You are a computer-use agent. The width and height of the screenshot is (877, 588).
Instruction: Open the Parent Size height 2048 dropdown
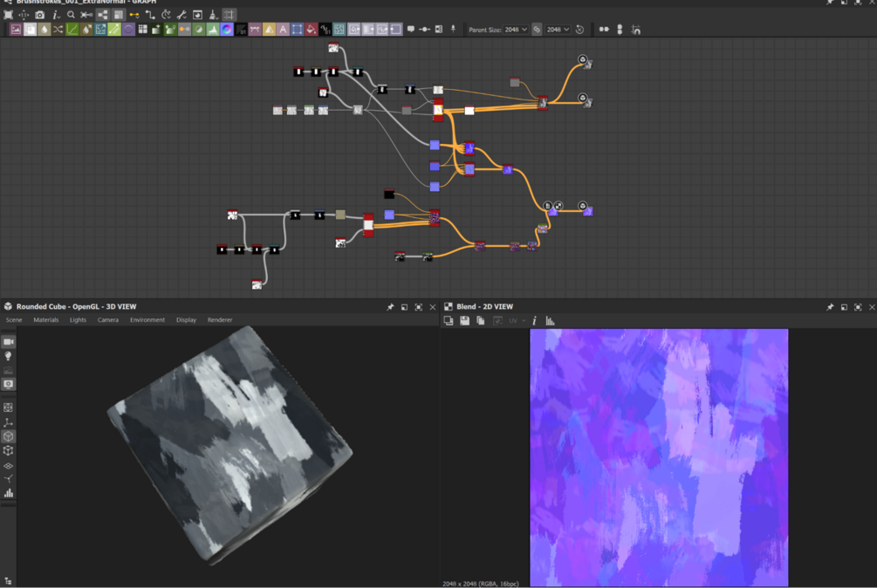tap(558, 30)
